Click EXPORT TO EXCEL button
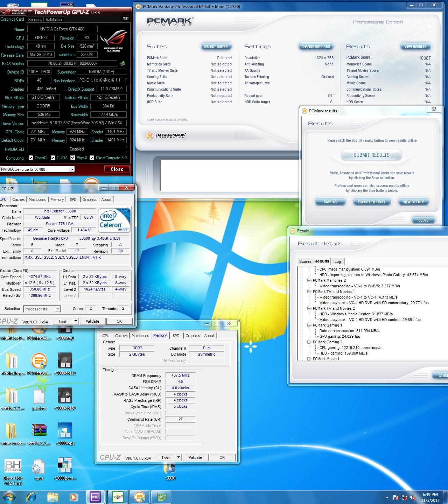Screen dimensions: 448x504 372,202
